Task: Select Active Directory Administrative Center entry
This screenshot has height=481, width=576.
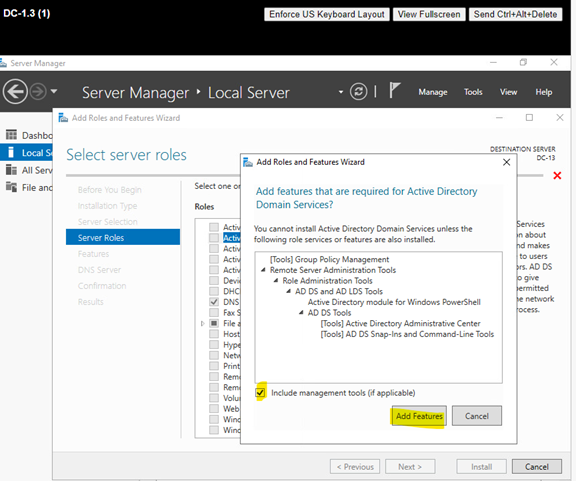Action: (x=400, y=323)
